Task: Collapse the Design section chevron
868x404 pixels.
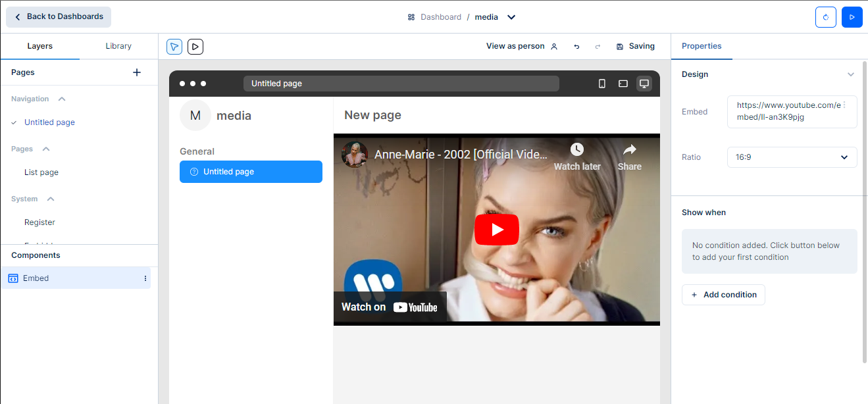Action: tap(850, 74)
